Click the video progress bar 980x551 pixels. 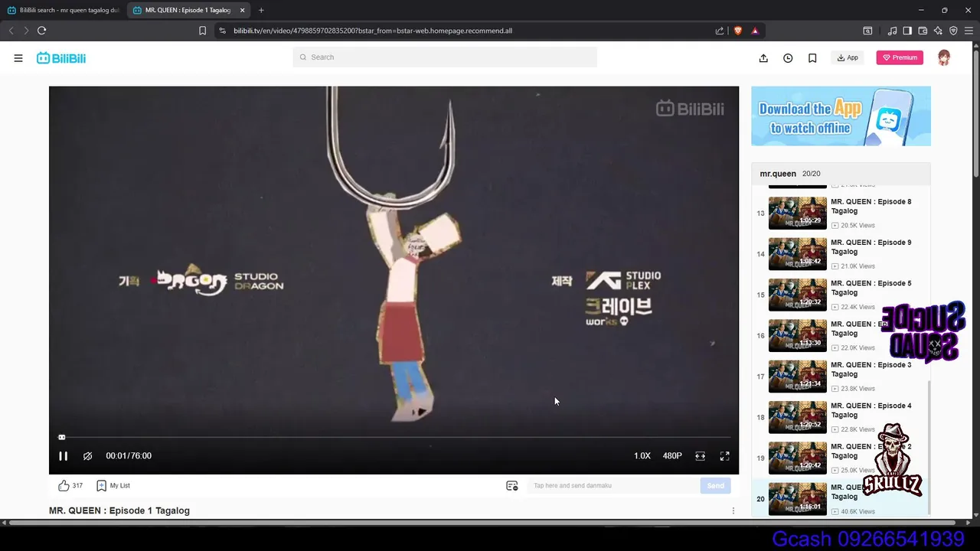(394, 437)
